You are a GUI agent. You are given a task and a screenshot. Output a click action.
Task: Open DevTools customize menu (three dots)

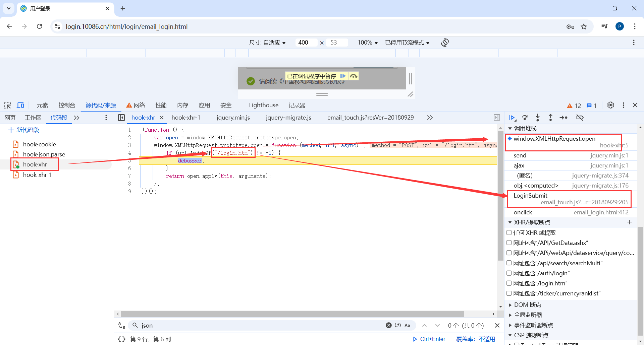tap(624, 105)
